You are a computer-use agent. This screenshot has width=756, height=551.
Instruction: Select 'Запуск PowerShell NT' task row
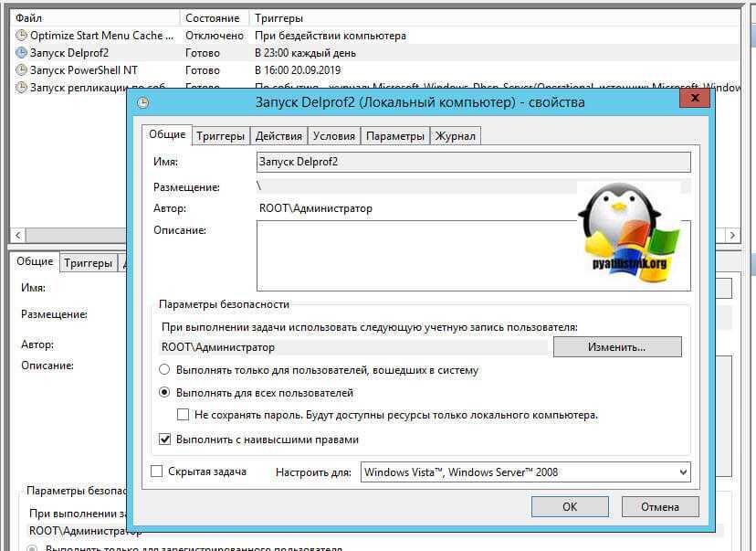click(x=376, y=70)
